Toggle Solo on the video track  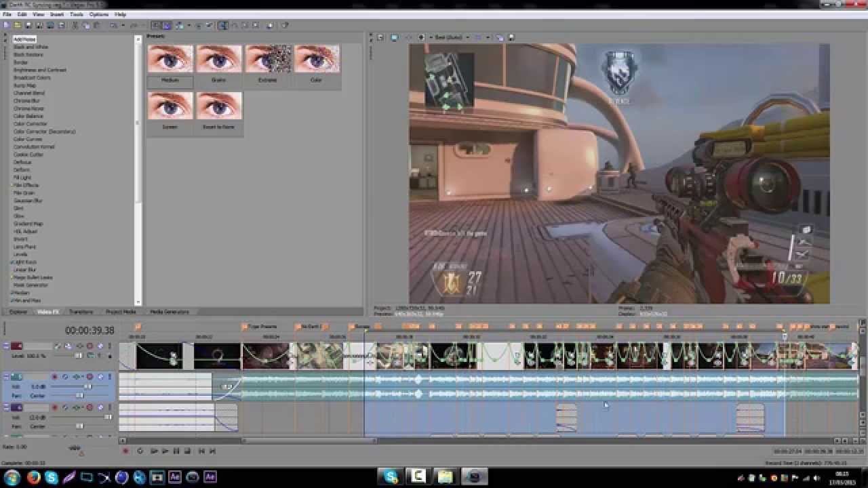click(x=100, y=346)
